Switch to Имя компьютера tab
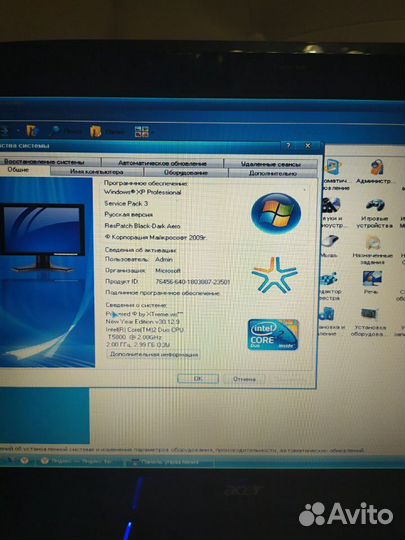405x540 pixels. point(96,172)
